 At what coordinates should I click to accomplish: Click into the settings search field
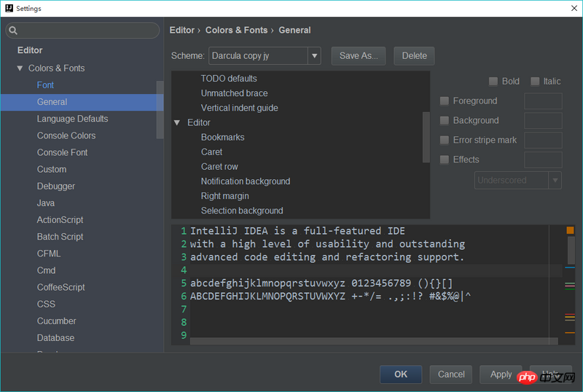click(x=82, y=31)
